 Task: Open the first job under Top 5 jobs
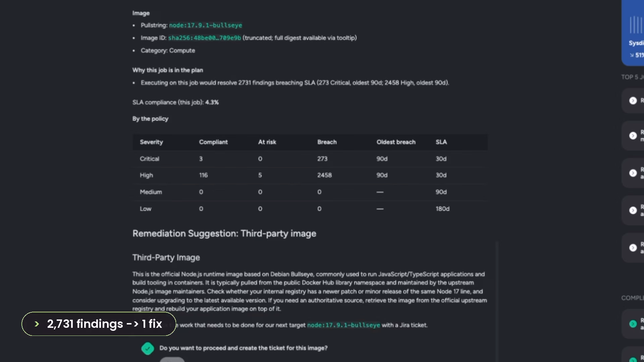pyautogui.click(x=633, y=101)
